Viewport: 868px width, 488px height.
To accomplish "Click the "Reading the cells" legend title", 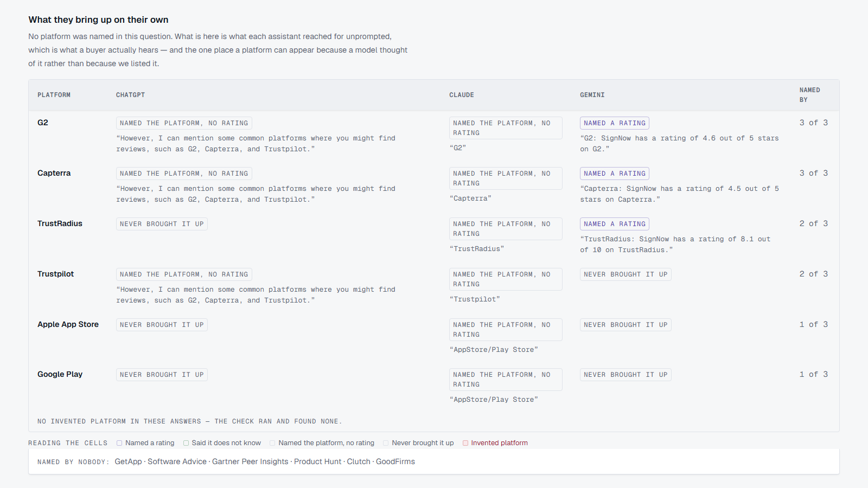I will pyautogui.click(x=68, y=443).
